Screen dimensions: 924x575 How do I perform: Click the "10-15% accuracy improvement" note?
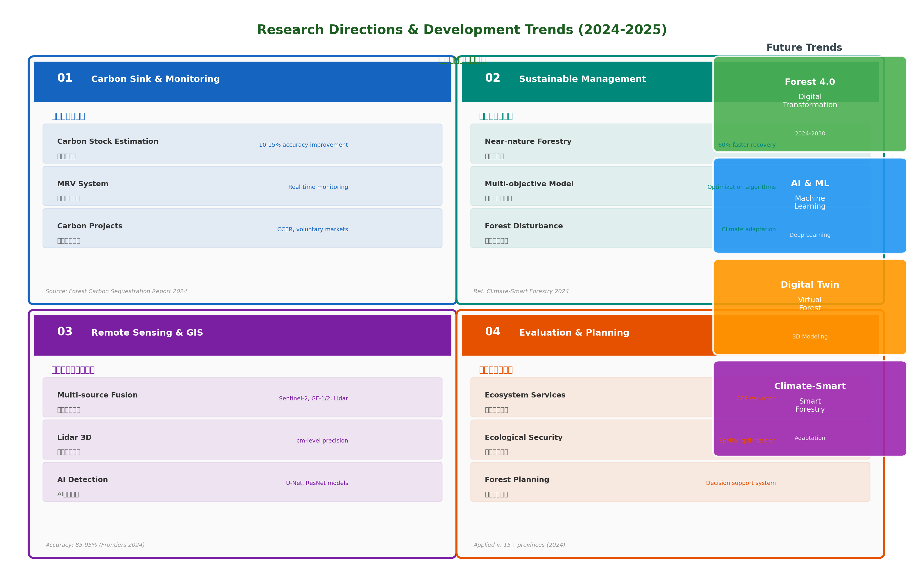point(303,145)
